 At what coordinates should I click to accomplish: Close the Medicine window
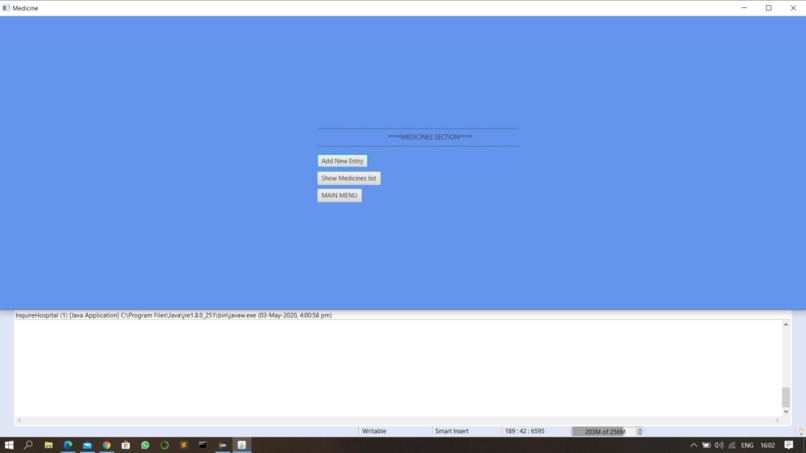pyautogui.click(x=793, y=8)
